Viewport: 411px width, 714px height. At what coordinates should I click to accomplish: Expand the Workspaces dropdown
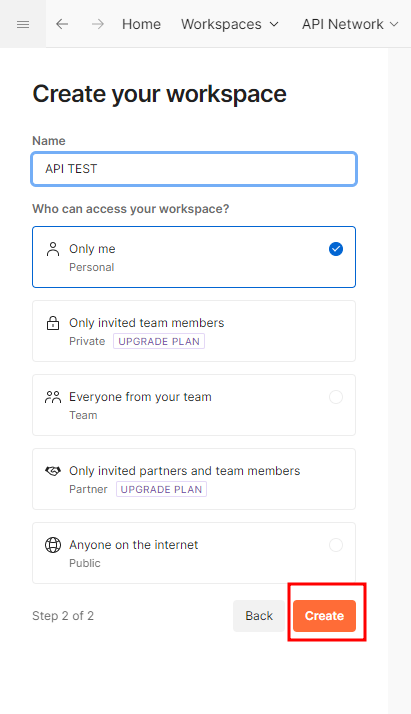click(x=230, y=24)
